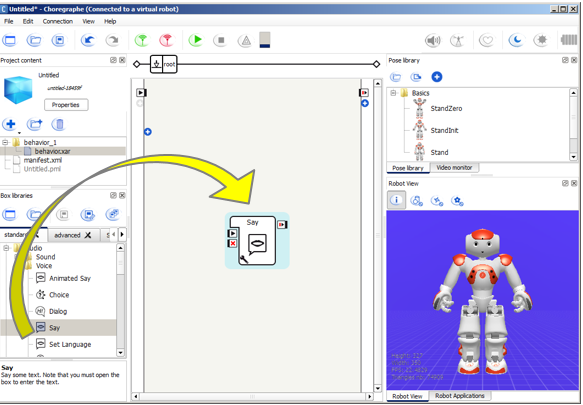Show previous box library tabs with left arrow

coord(114,234)
